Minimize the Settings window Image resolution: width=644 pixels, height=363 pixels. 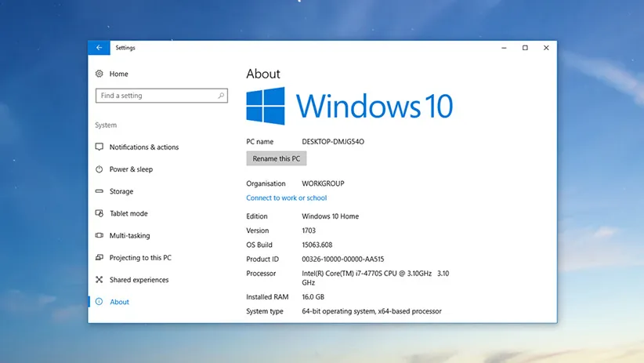(x=503, y=48)
